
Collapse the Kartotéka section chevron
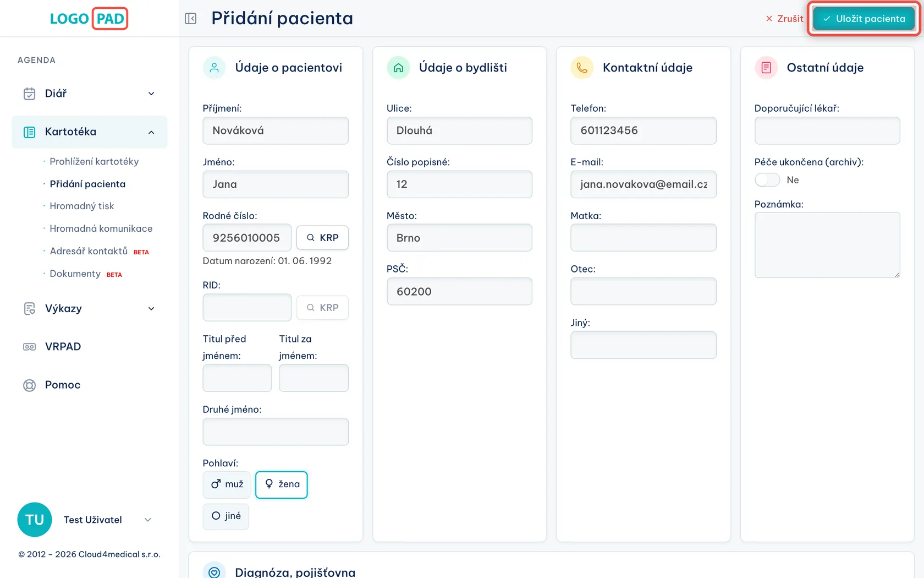click(151, 132)
